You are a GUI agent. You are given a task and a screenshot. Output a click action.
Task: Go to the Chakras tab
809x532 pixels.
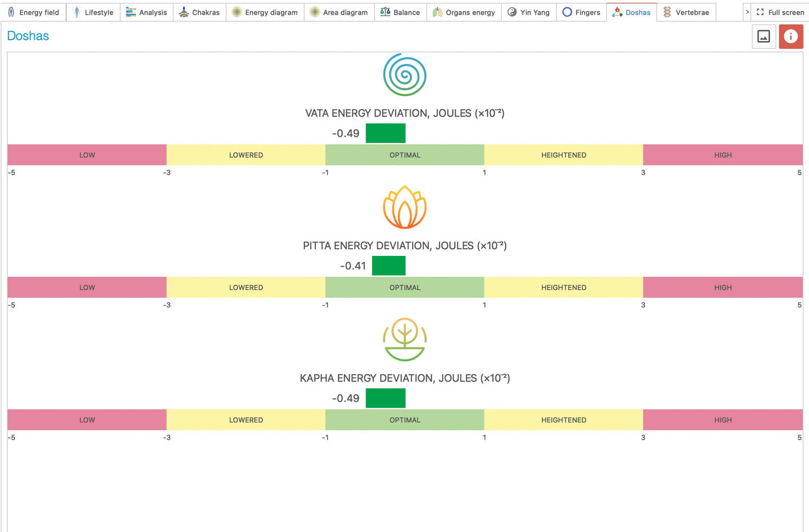point(199,12)
